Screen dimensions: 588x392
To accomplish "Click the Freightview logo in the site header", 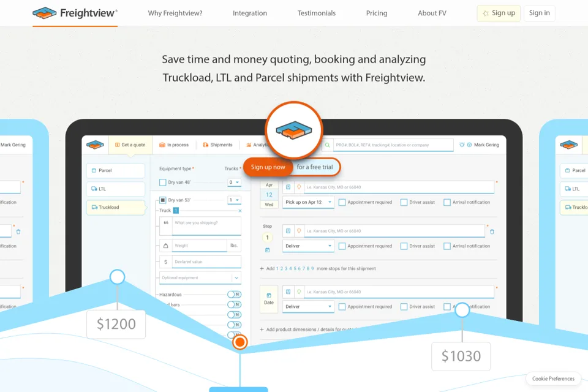I will pos(75,13).
